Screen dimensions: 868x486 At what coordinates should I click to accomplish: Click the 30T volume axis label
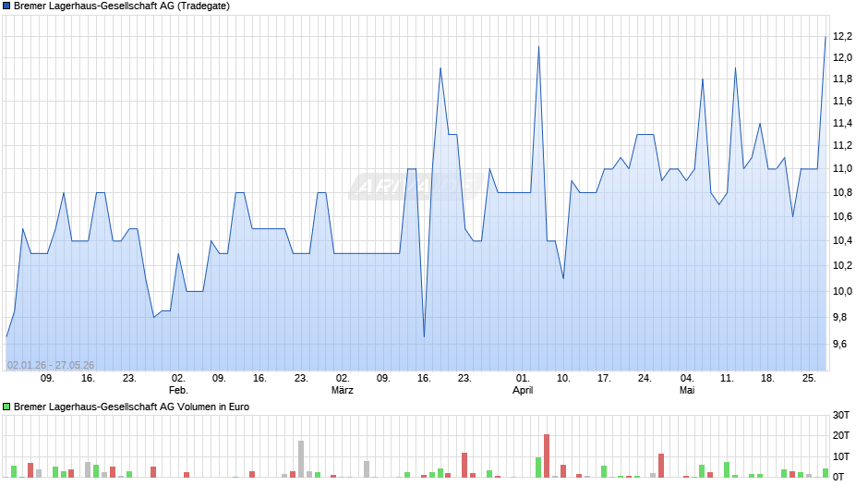(841, 415)
